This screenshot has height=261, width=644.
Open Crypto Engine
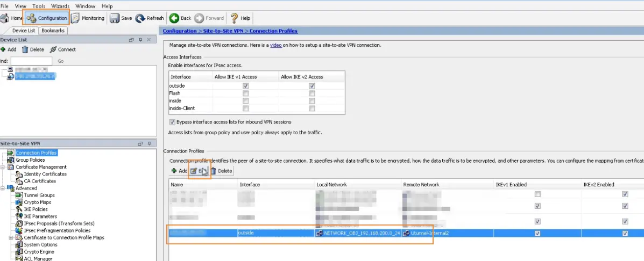point(39,251)
